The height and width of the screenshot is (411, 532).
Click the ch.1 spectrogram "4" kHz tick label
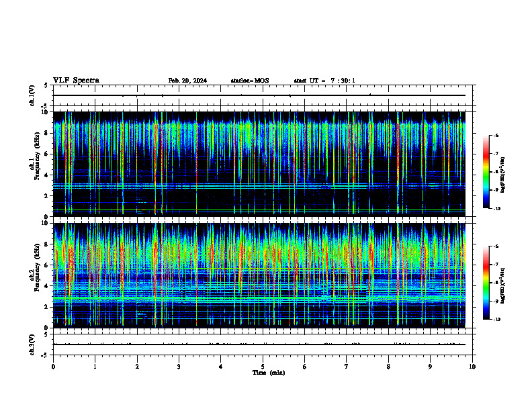46,175
